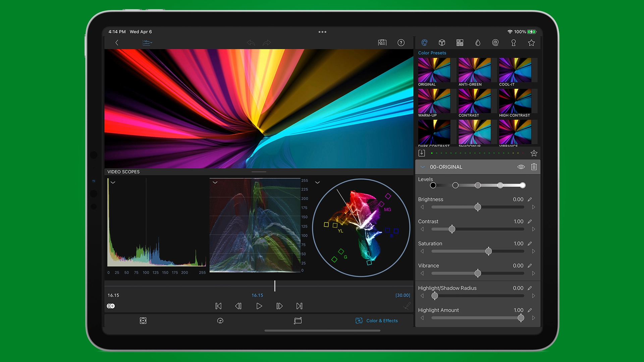Image resolution: width=644 pixels, height=362 pixels.
Task: Delete the 00-ORIGINAL effect with trash icon
Action: coord(534,167)
